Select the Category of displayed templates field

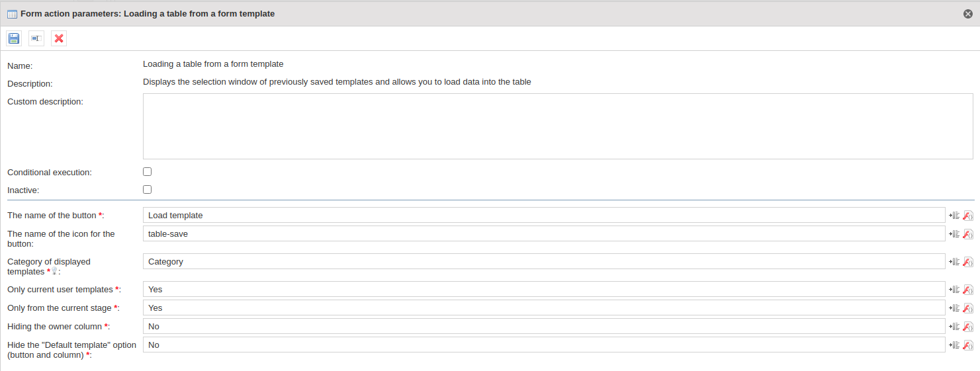click(x=544, y=261)
